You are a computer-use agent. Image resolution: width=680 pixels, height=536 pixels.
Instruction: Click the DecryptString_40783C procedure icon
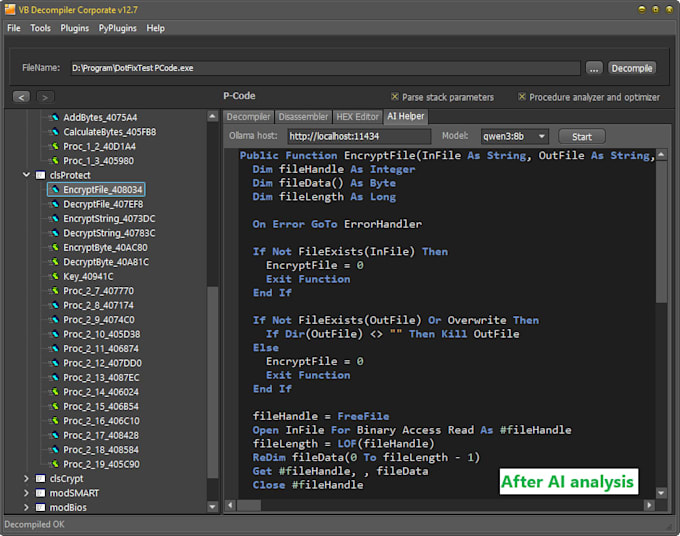click(x=55, y=233)
